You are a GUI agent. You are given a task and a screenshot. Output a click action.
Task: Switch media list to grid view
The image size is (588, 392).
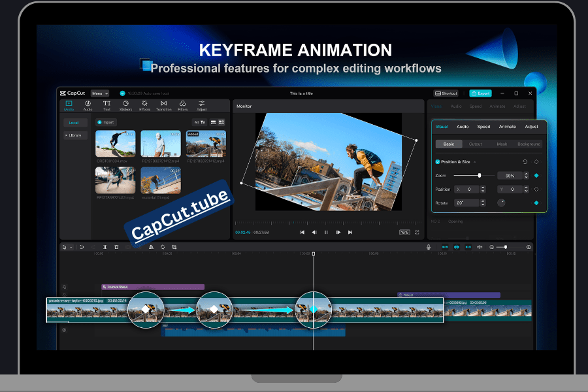click(x=221, y=122)
